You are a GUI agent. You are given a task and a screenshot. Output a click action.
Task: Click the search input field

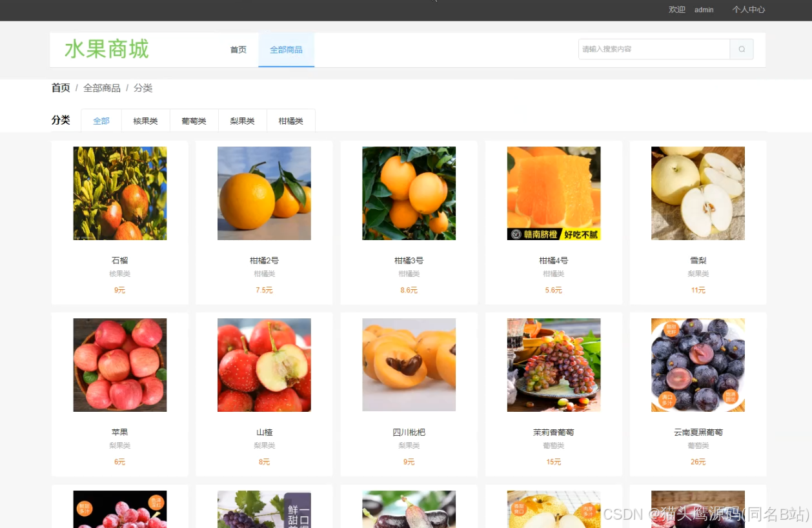click(x=654, y=49)
